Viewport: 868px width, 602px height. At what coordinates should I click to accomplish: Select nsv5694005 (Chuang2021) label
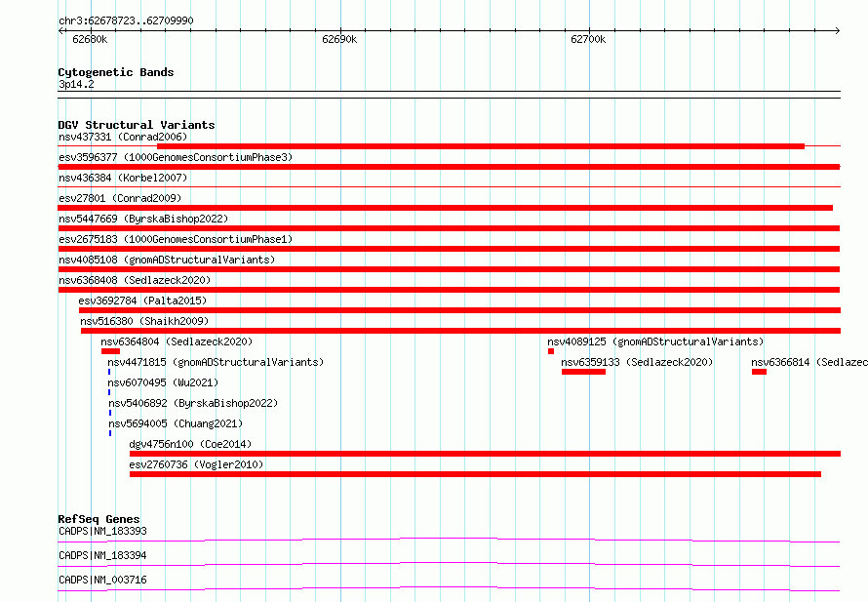click(x=176, y=423)
